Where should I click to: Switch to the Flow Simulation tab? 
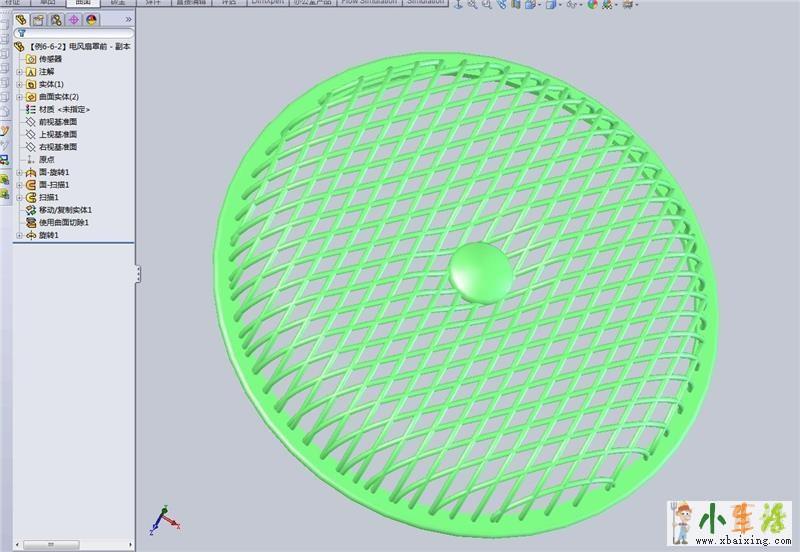(x=369, y=3)
